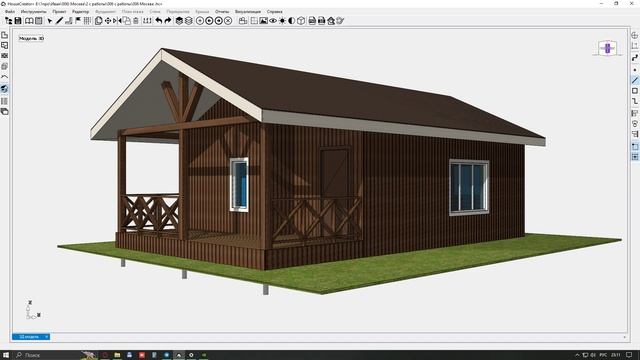The image size is (640, 360).
Task: Click the undo arrow
Action: [158, 20]
